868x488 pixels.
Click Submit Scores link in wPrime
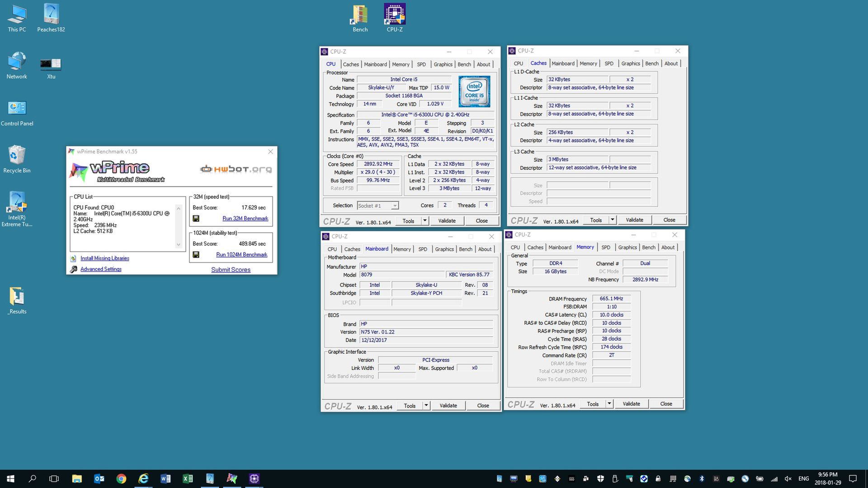[x=231, y=269]
